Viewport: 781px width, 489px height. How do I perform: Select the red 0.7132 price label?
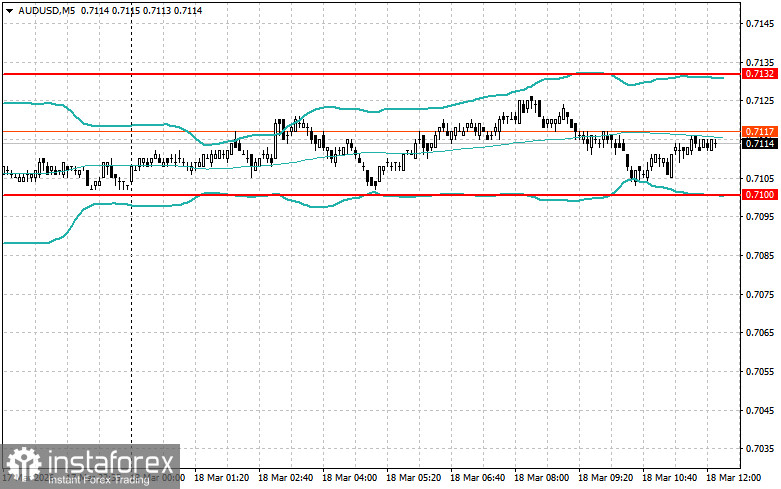coord(760,74)
